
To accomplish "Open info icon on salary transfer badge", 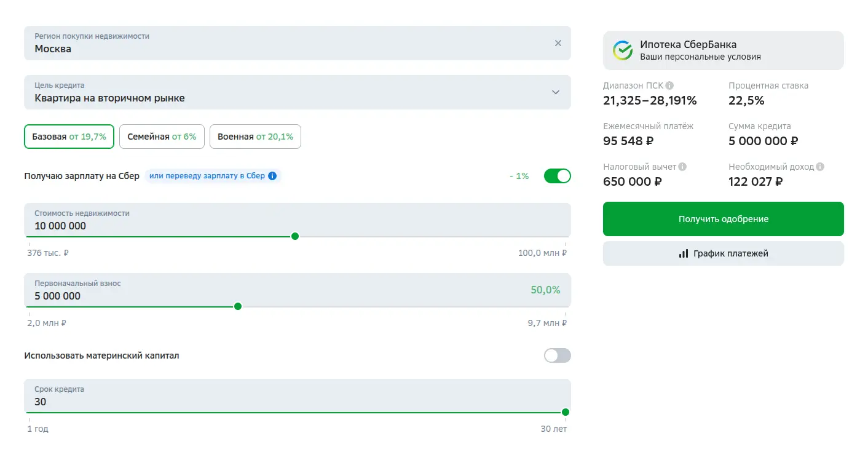I will pos(272,176).
